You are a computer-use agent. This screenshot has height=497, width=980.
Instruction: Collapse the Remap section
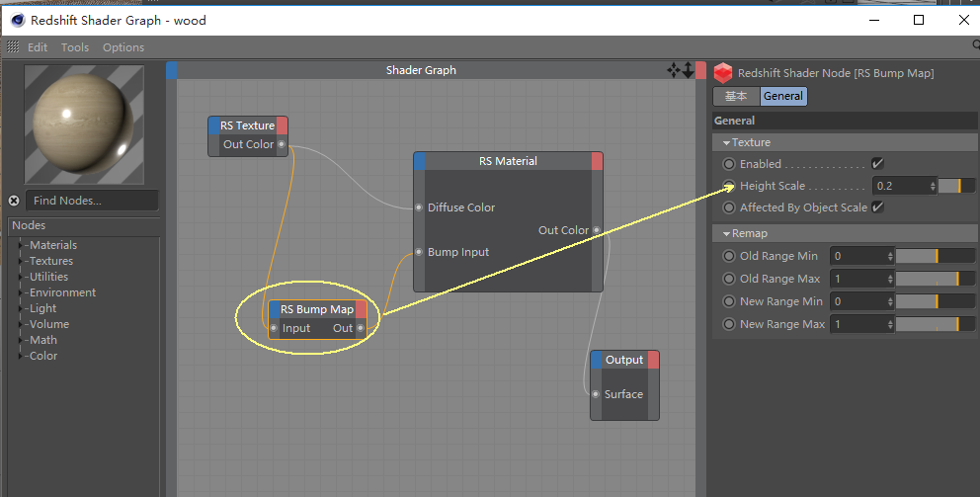coord(726,234)
